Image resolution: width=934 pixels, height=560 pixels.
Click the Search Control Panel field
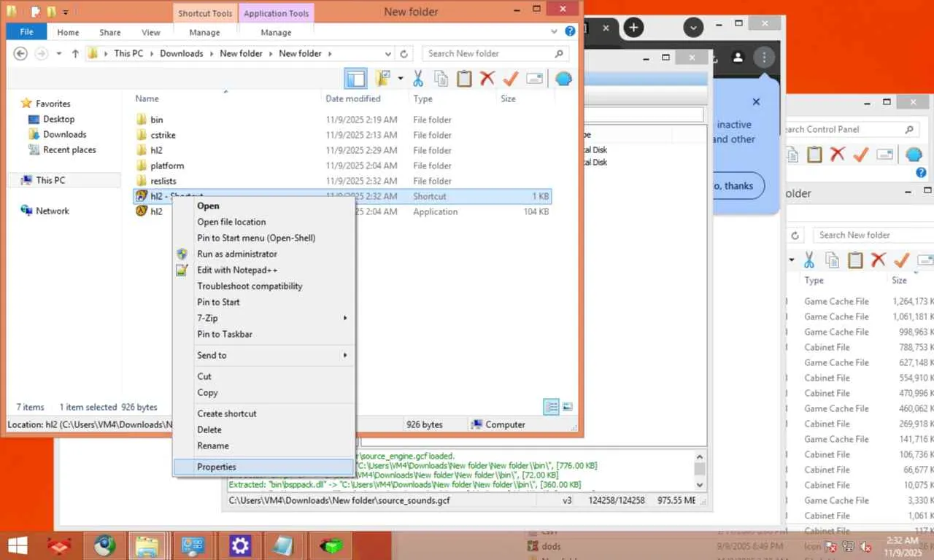pyautogui.click(x=851, y=129)
